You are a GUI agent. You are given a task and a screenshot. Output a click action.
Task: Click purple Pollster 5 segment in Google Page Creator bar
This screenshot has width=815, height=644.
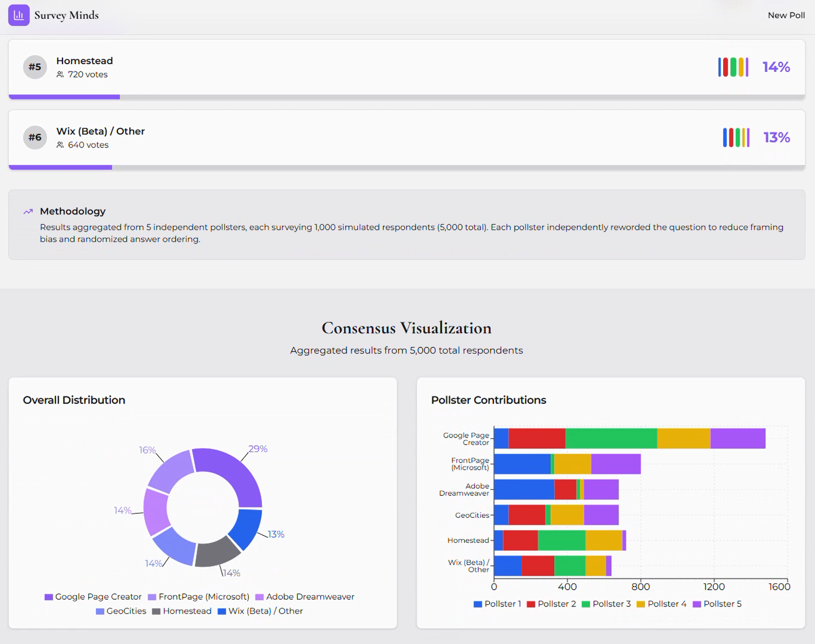pyautogui.click(x=738, y=439)
